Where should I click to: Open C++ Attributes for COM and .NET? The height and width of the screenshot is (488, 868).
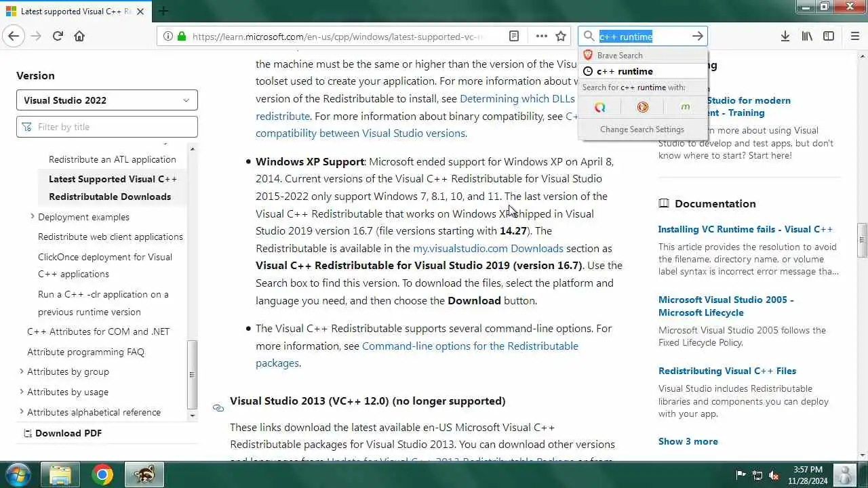[98, 331]
